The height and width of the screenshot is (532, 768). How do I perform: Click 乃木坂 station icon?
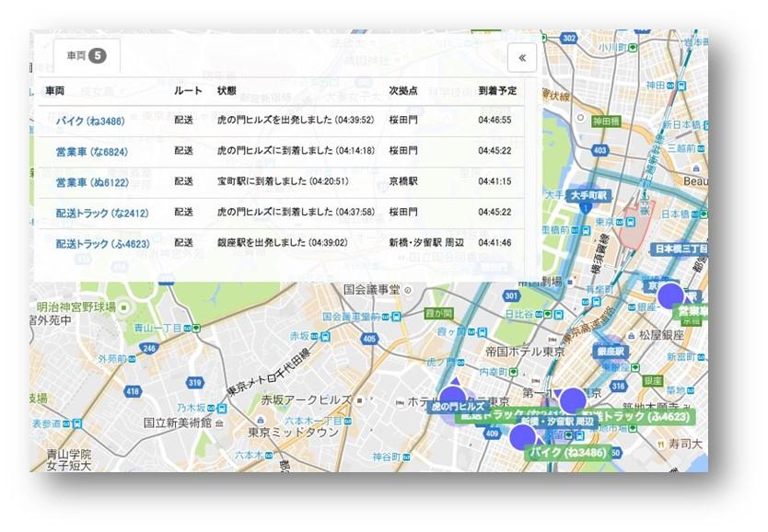pos(222,408)
